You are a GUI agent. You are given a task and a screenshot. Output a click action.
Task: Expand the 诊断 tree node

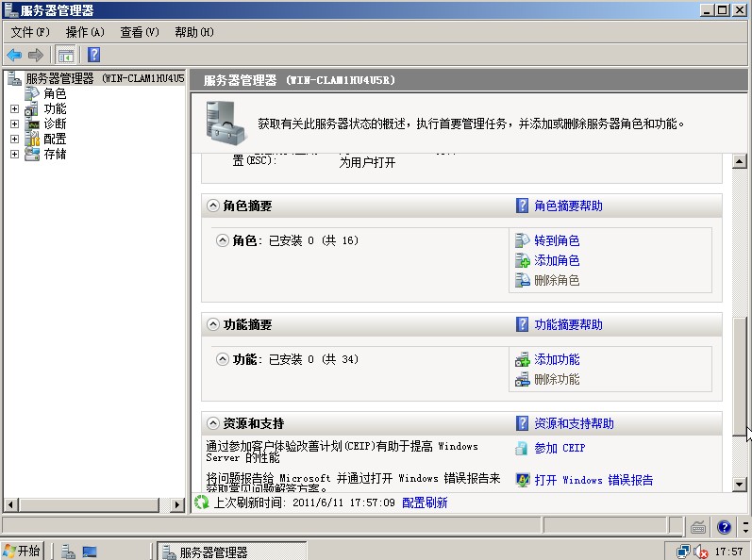point(14,124)
